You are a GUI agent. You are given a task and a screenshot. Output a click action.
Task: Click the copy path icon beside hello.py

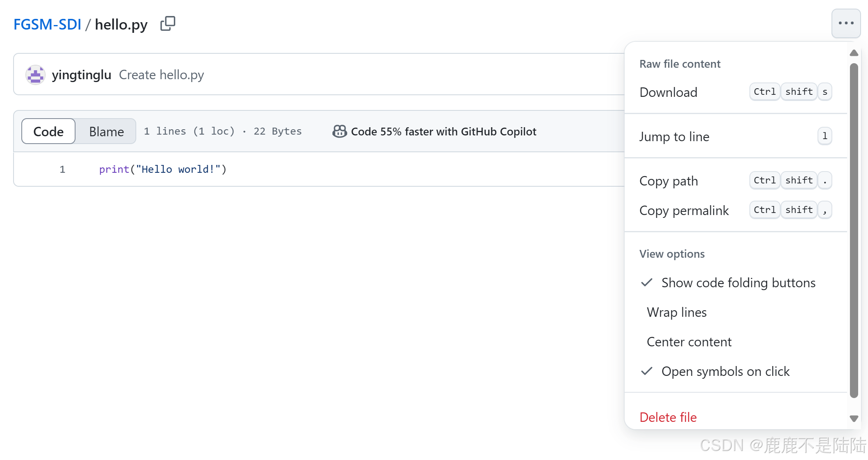(x=167, y=24)
